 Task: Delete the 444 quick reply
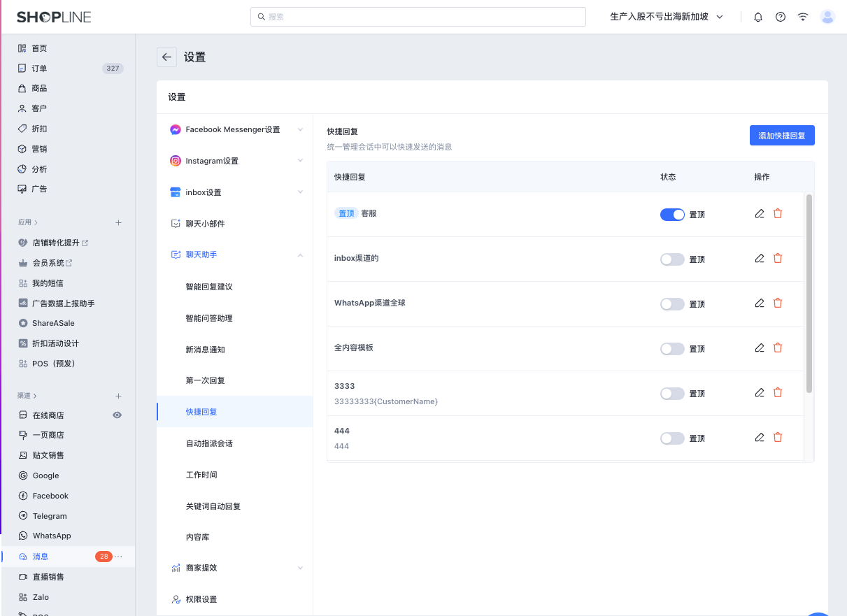point(778,437)
